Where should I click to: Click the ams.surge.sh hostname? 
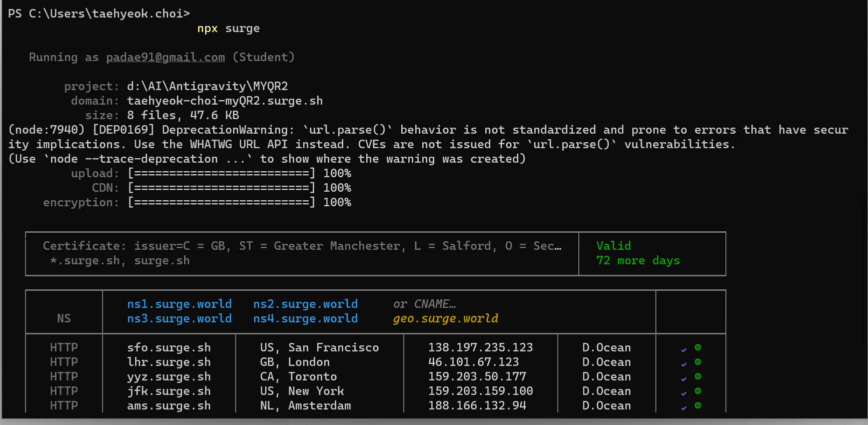(169, 405)
